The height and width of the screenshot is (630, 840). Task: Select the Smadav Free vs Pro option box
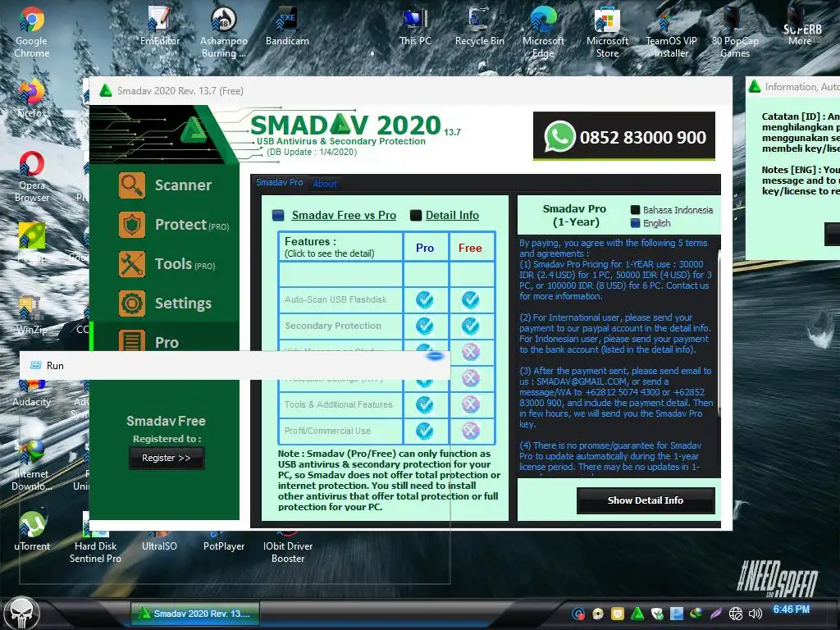pos(278,216)
